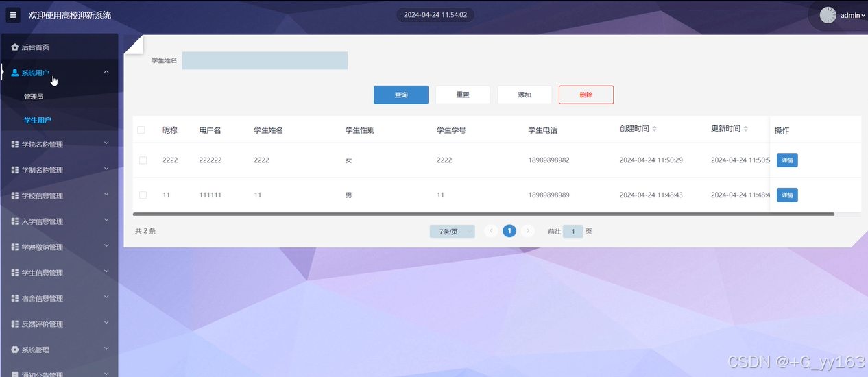Expand 系统管理 chevron
This screenshot has width=868, height=377.
click(x=106, y=348)
